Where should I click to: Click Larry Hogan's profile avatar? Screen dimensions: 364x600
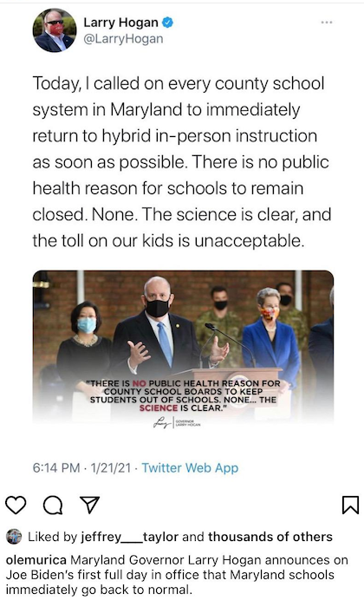[x=55, y=30]
